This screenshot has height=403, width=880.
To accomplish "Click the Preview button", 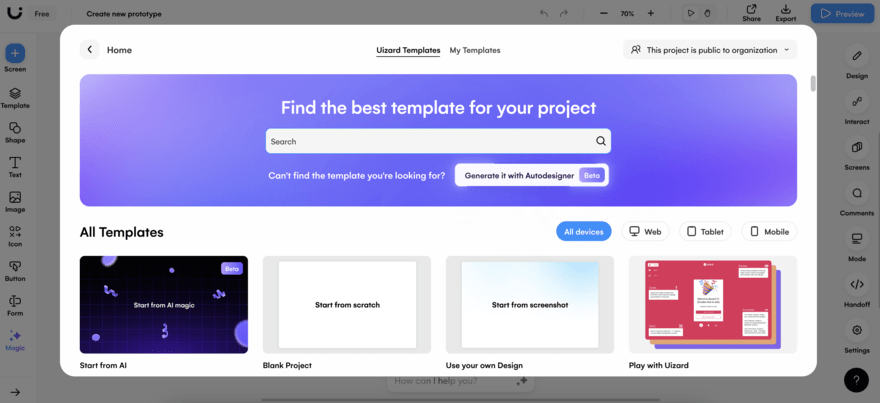I will (841, 14).
